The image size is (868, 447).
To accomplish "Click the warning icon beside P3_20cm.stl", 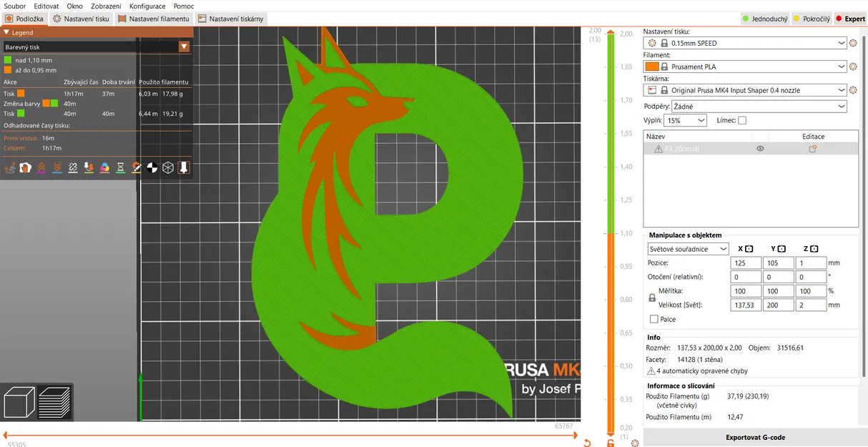I will pos(658,149).
